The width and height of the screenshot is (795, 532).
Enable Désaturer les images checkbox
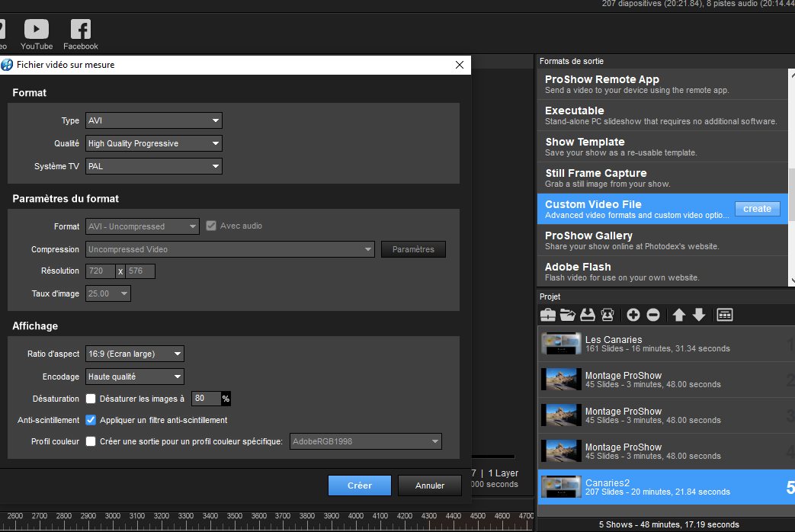pyautogui.click(x=91, y=399)
